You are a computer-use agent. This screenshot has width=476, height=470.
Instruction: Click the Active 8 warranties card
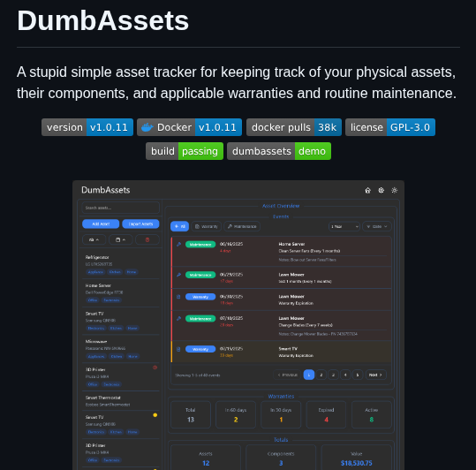(371, 414)
